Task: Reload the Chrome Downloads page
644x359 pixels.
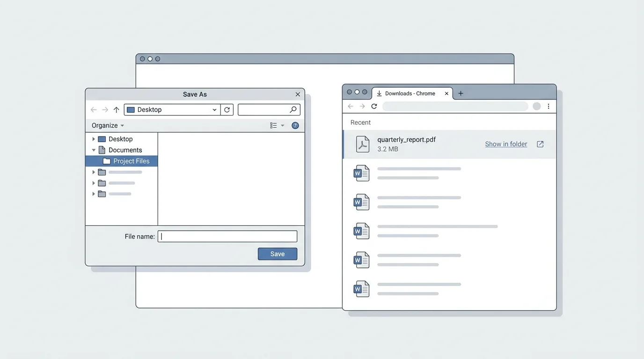Action: pyautogui.click(x=374, y=107)
